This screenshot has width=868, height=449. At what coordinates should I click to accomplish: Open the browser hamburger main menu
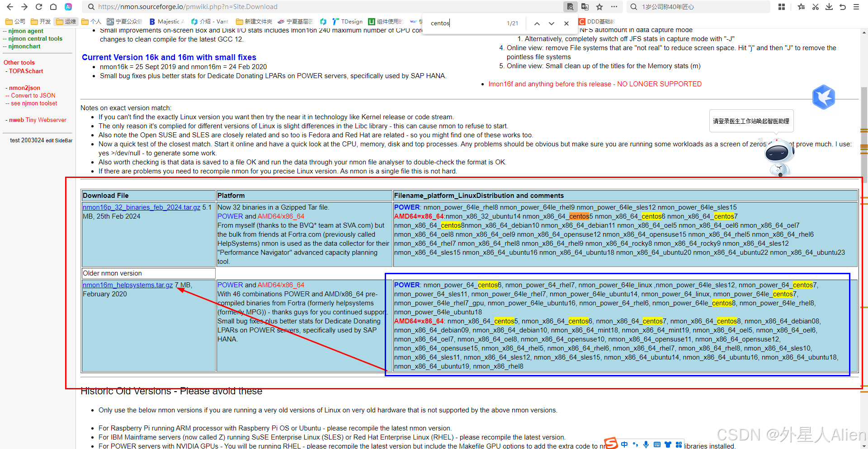coord(856,7)
